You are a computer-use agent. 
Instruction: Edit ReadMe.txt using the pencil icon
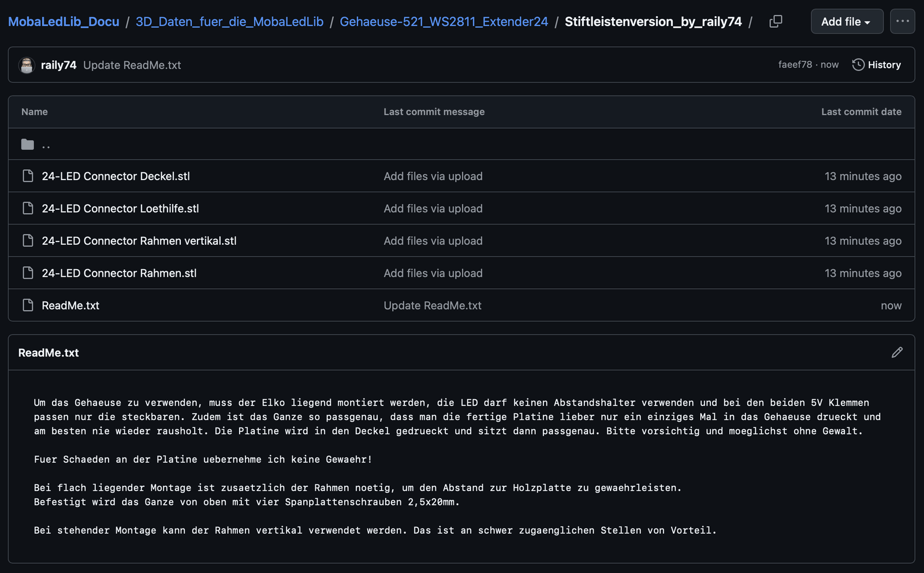coord(896,352)
